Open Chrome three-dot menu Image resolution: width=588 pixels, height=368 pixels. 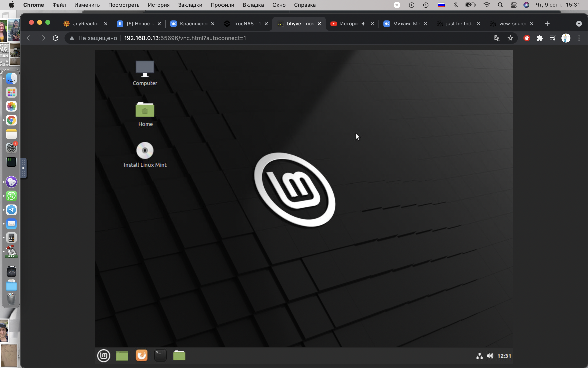(x=579, y=38)
